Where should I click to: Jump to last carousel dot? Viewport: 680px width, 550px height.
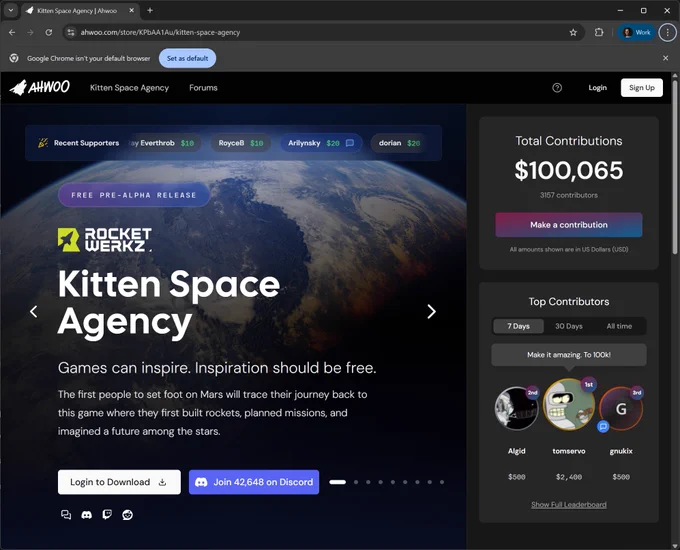pos(441,482)
